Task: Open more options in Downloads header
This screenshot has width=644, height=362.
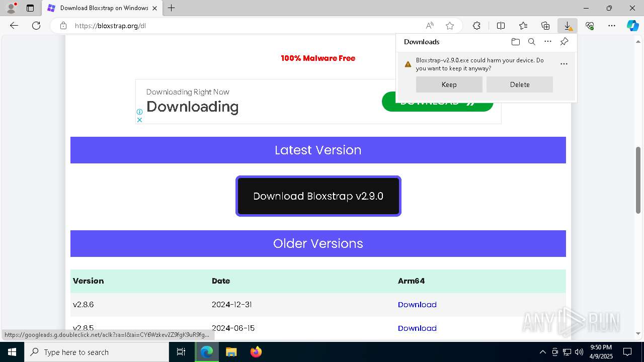Action: pos(548,42)
